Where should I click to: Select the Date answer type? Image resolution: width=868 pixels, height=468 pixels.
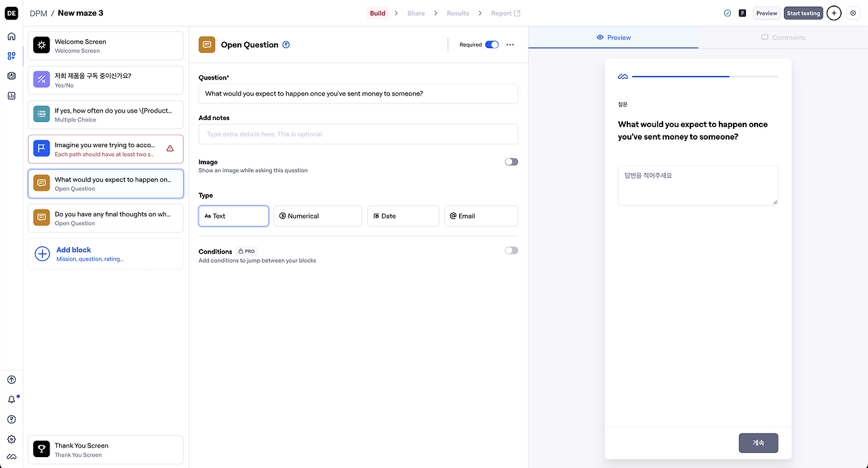[403, 216]
